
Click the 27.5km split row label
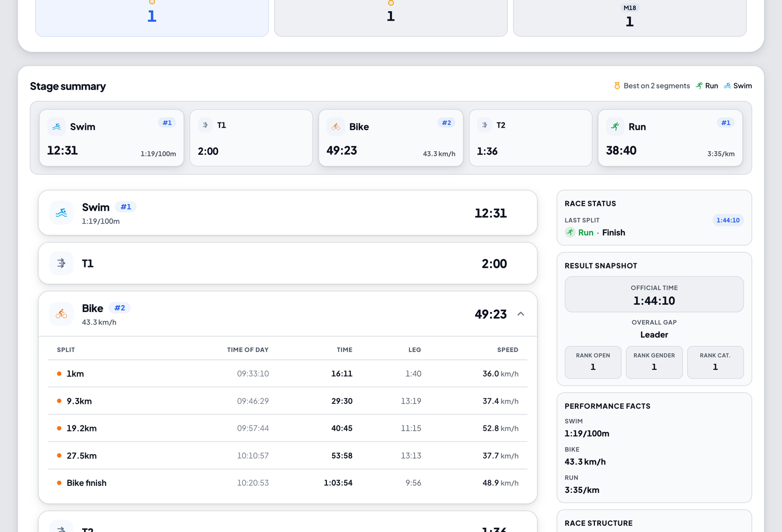[82, 456]
